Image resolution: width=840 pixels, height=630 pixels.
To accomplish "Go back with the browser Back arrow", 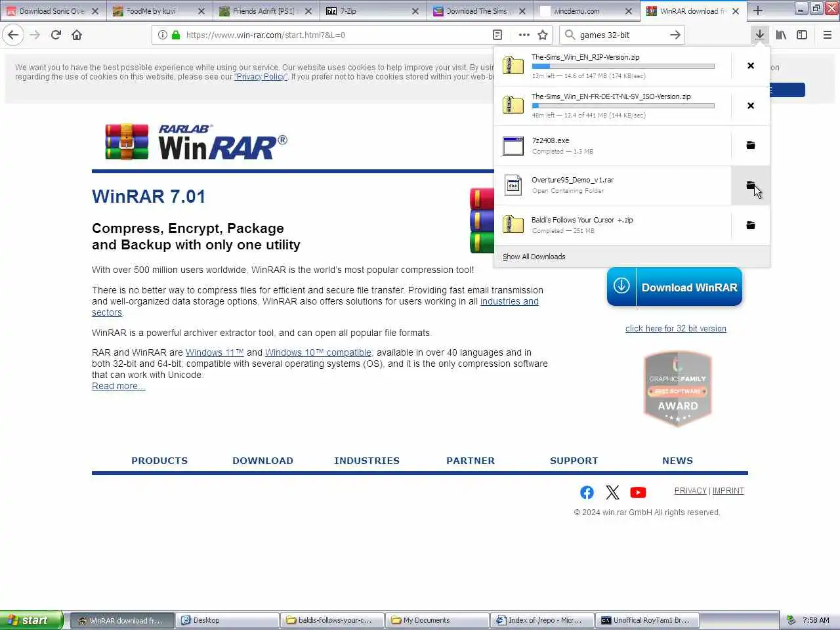I will [13, 35].
